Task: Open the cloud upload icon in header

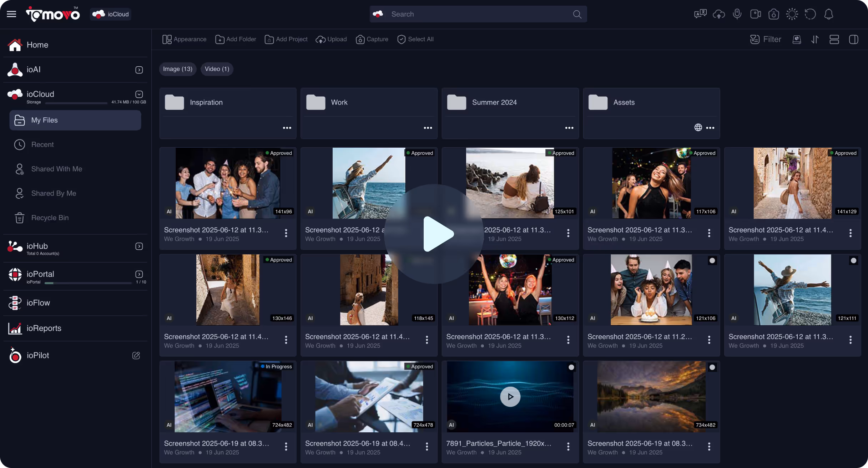Action: [718, 14]
